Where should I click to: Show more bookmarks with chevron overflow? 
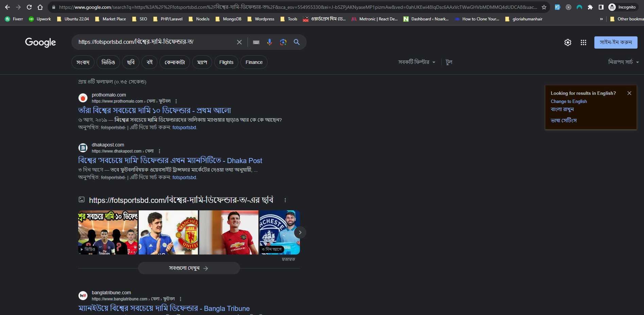(601, 19)
